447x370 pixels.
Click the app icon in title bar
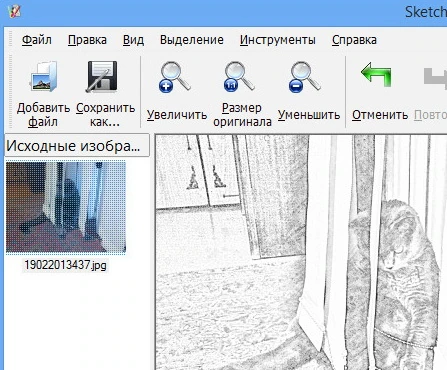[14, 12]
